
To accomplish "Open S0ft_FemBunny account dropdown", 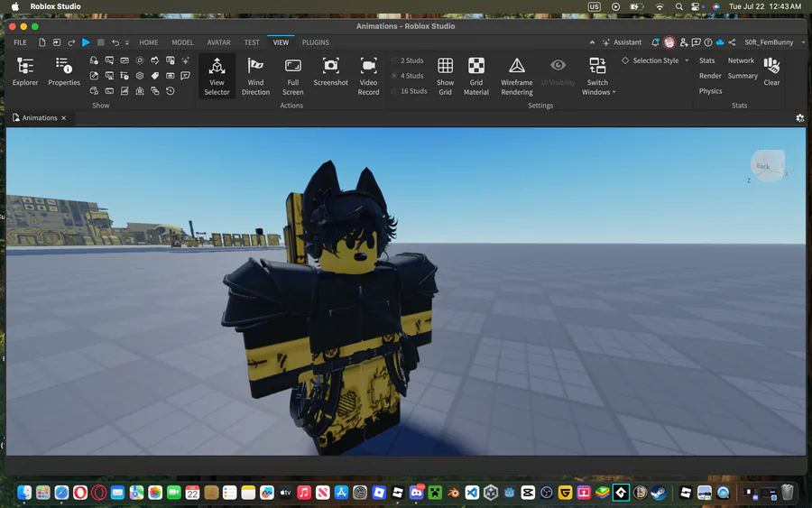I will coord(774,42).
